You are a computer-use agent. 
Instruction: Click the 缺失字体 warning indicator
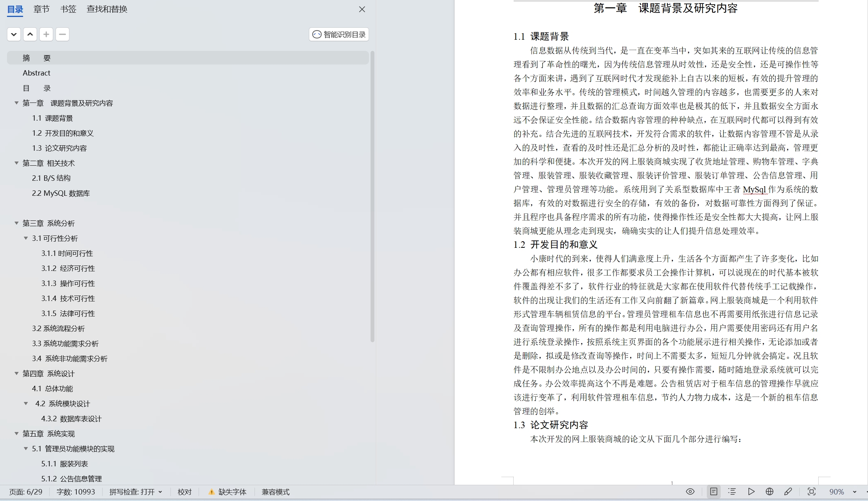[228, 492]
